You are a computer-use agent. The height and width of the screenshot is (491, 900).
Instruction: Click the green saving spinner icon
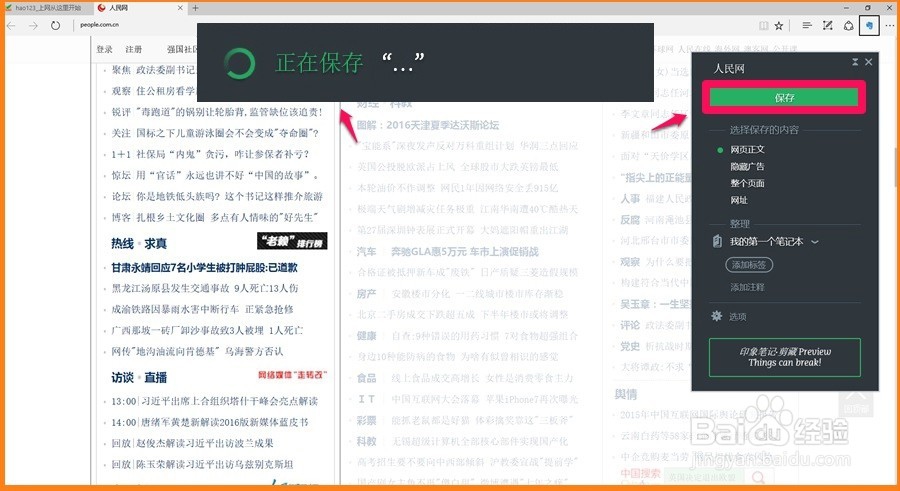pyautogui.click(x=239, y=63)
